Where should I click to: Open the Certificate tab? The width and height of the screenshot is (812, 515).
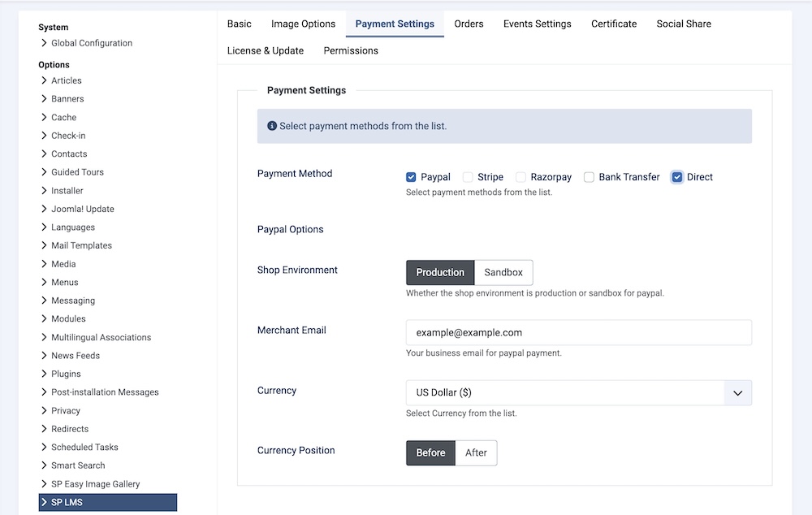coord(614,24)
